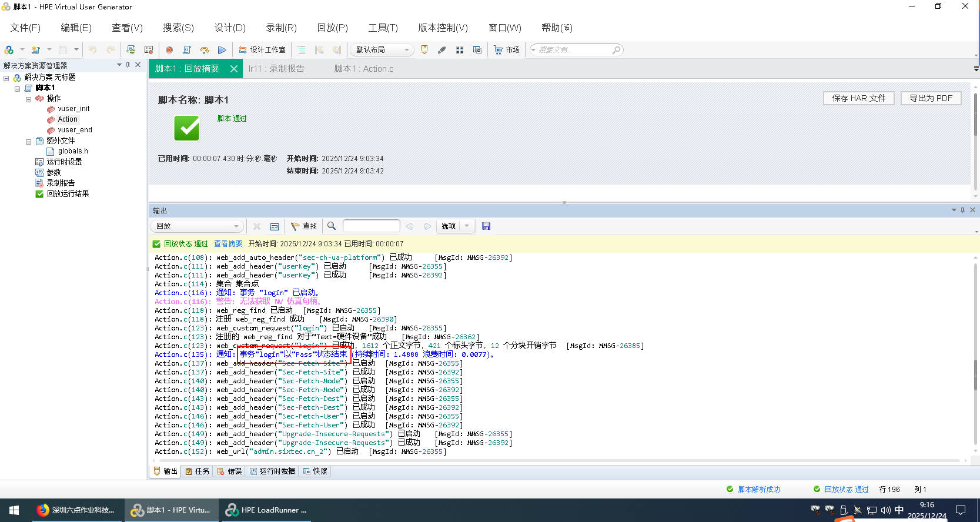Image resolution: width=980 pixels, height=522 pixels.
Task: Pin the 解决方案资源管理器 panel
Action: [x=128, y=65]
